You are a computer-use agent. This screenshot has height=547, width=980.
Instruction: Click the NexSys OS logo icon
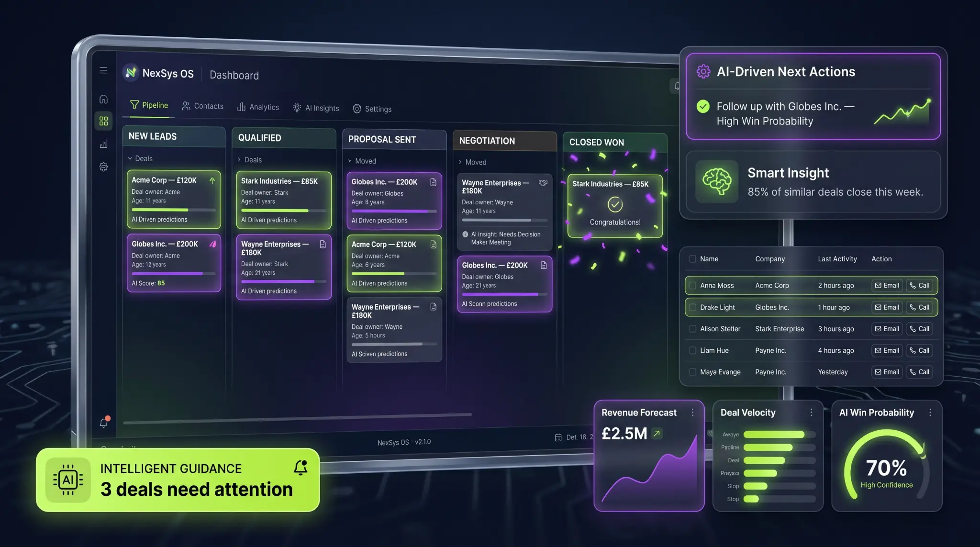point(130,73)
